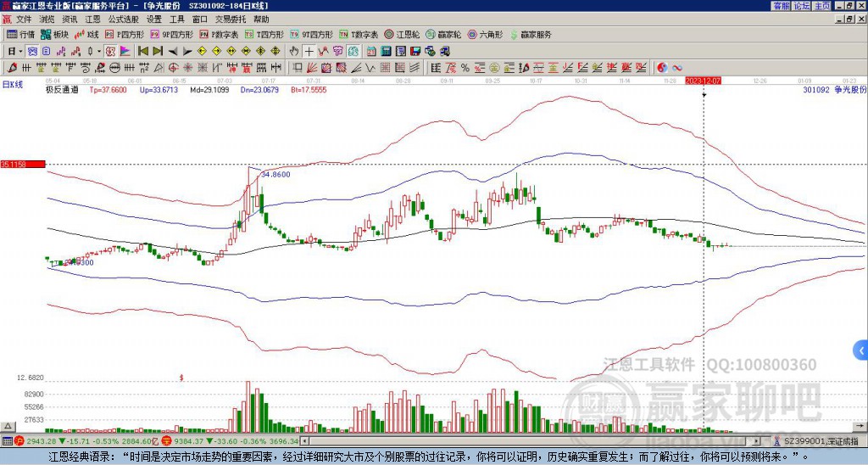Select the zigzag wave line tool
868x465 pixels.
pyautogui.click(x=370, y=68)
